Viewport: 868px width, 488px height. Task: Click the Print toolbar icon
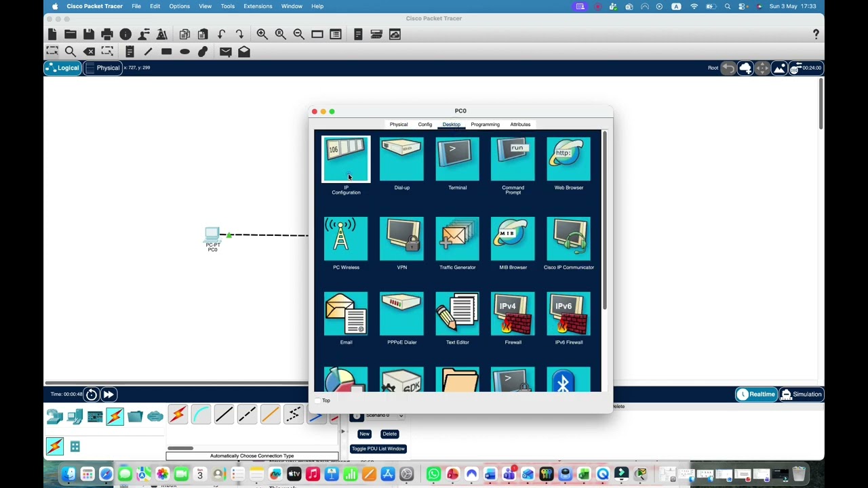(x=107, y=34)
